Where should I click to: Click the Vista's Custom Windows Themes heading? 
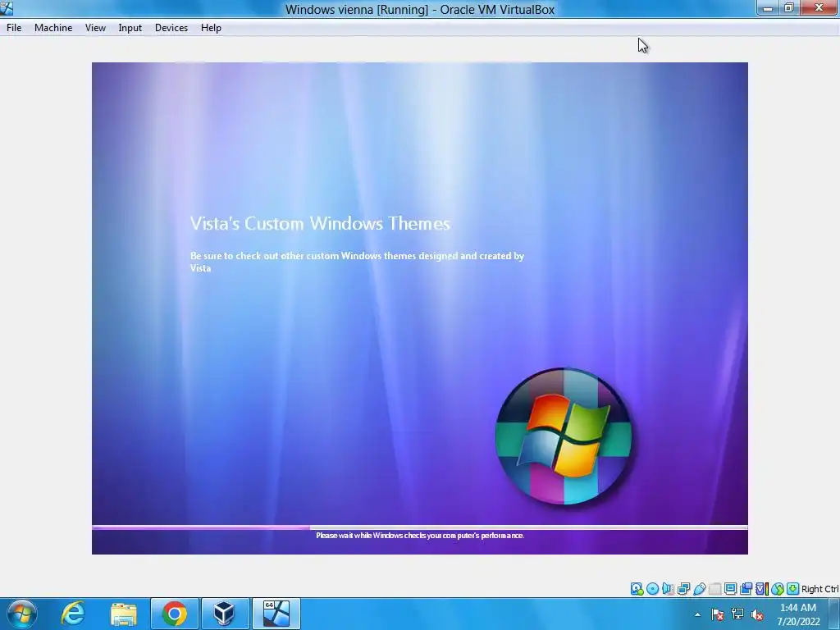(x=321, y=223)
